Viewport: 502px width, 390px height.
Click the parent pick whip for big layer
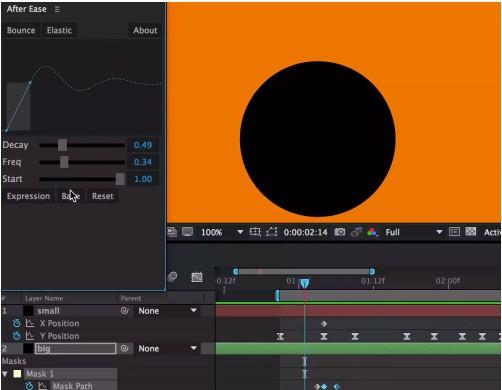(x=124, y=349)
